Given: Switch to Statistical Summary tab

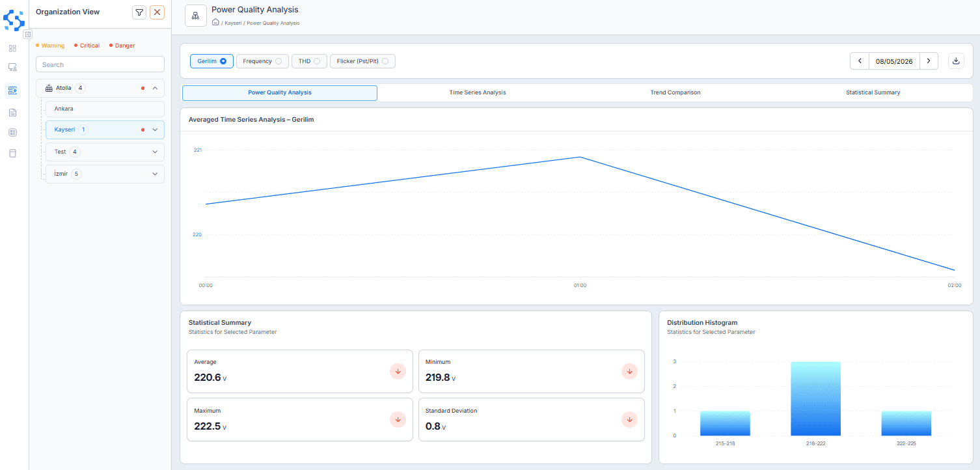Looking at the screenshot, I should (x=873, y=92).
